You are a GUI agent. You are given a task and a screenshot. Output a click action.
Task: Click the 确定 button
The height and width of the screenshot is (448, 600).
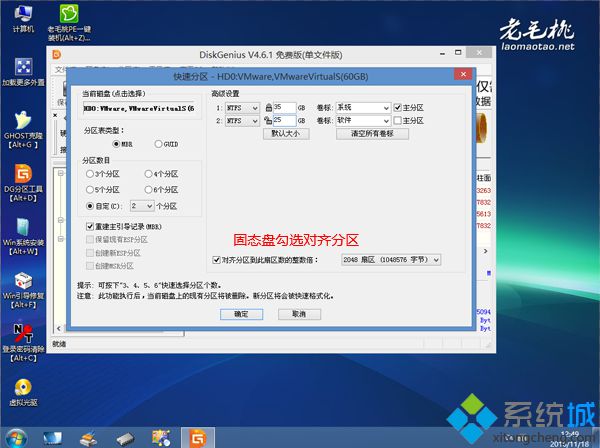click(241, 314)
